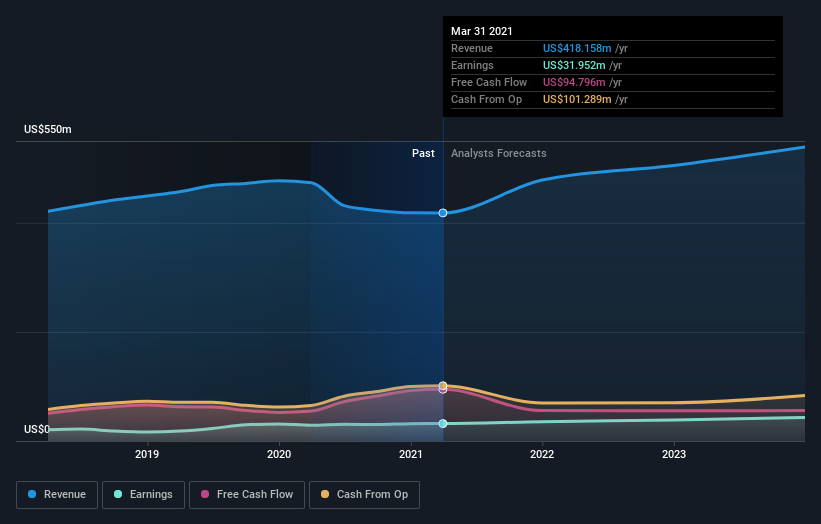Click the Cash From Op orange data point marker
The height and width of the screenshot is (524, 821).
[x=443, y=385]
